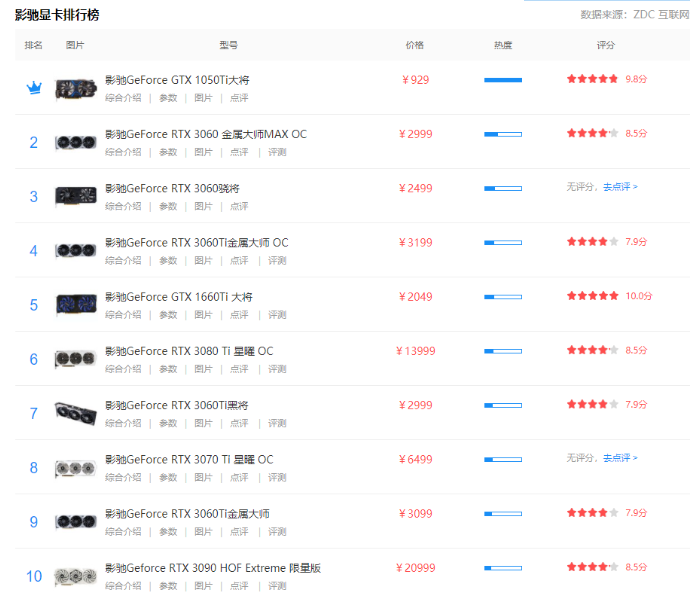This screenshot has height=597, width=695.
Task: Click the 价格 column header
Action: [414, 45]
